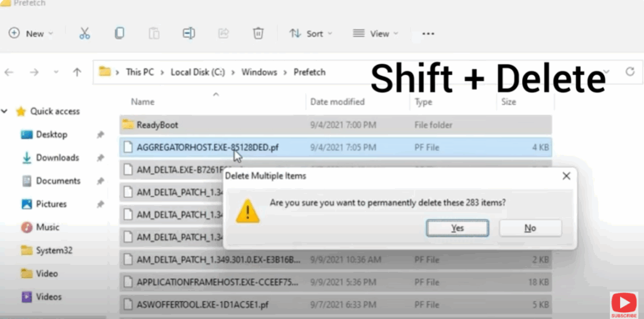
Task: Click the Cut scissors icon
Action: point(84,33)
